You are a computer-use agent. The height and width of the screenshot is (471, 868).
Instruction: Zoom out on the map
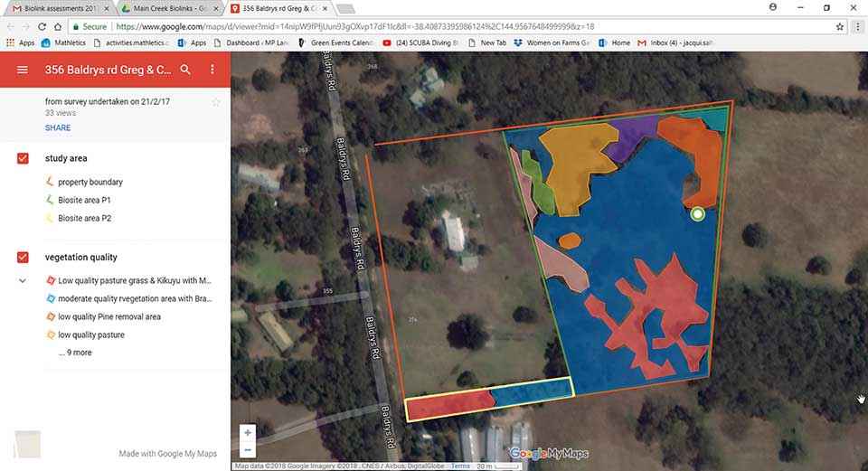pyautogui.click(x=248, y=449)
